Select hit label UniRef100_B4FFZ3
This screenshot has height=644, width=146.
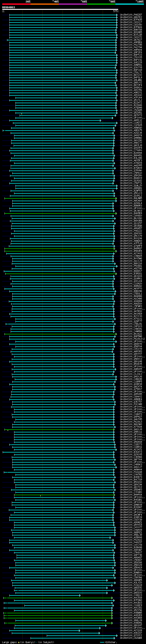(x=131, y=55)
